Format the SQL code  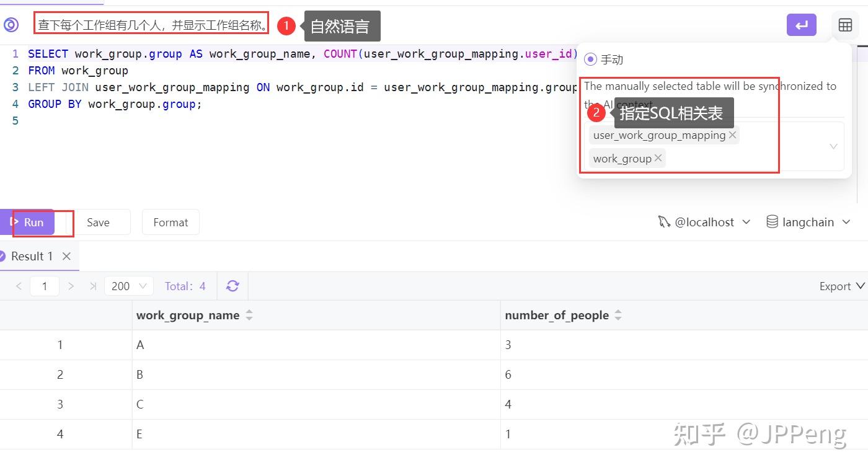click(x=170, y=222)
